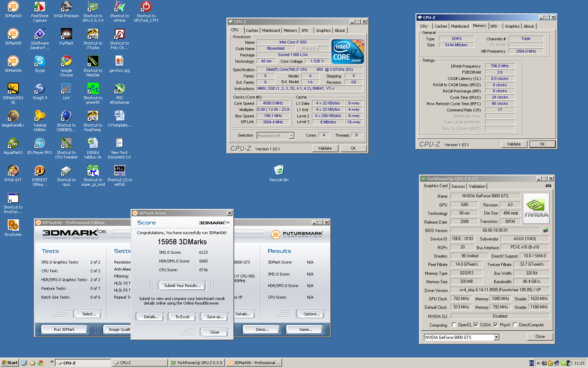This screenshot has height=368, width=588.
Task: Open the Shortcut to RealTemp icon
Action: (x=93, y=121)
